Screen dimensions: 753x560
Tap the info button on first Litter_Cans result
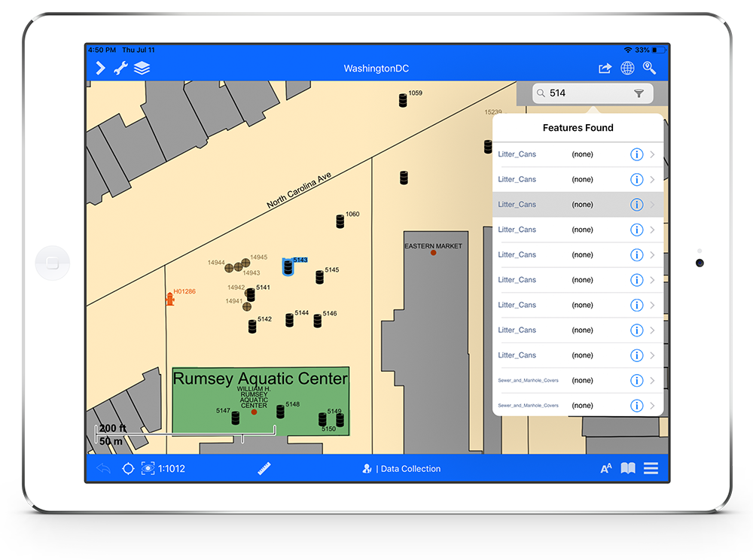pyautogui.click(x=637, y=154)
